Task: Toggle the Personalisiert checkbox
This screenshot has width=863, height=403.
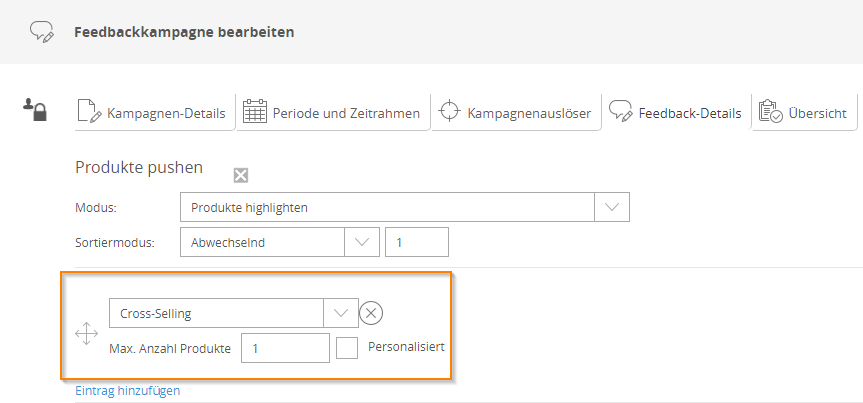Action: click(347, 348)
